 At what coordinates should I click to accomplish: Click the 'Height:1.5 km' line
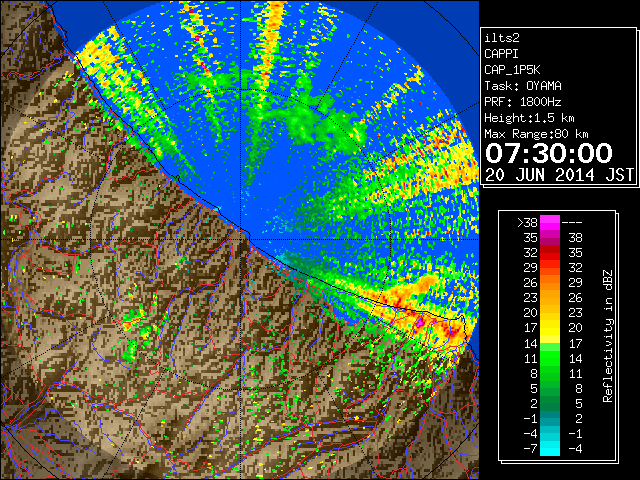529,118
